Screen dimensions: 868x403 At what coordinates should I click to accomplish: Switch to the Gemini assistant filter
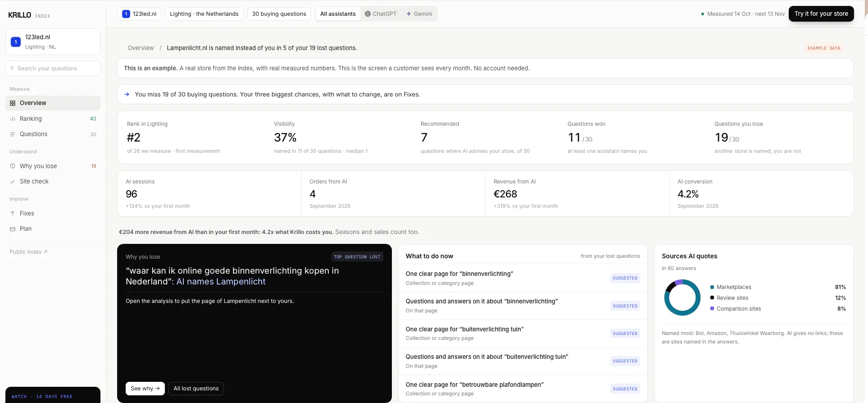tap(419, 14)
